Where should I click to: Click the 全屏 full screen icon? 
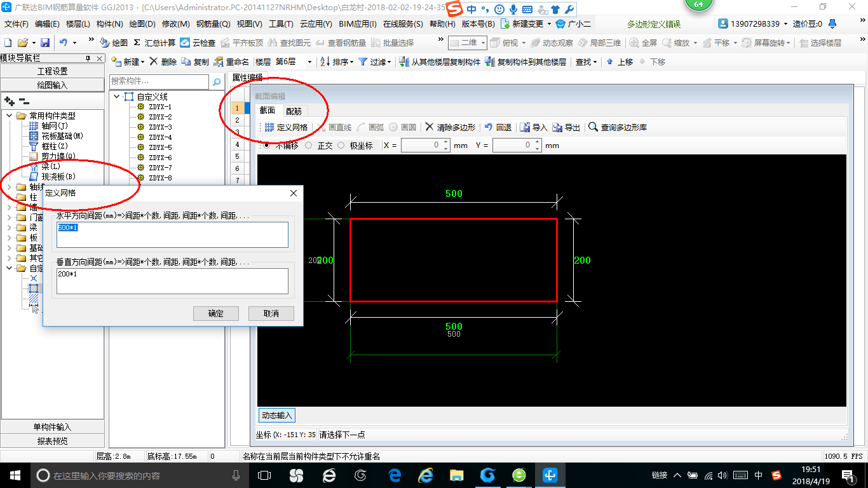(x=643, y=43)
